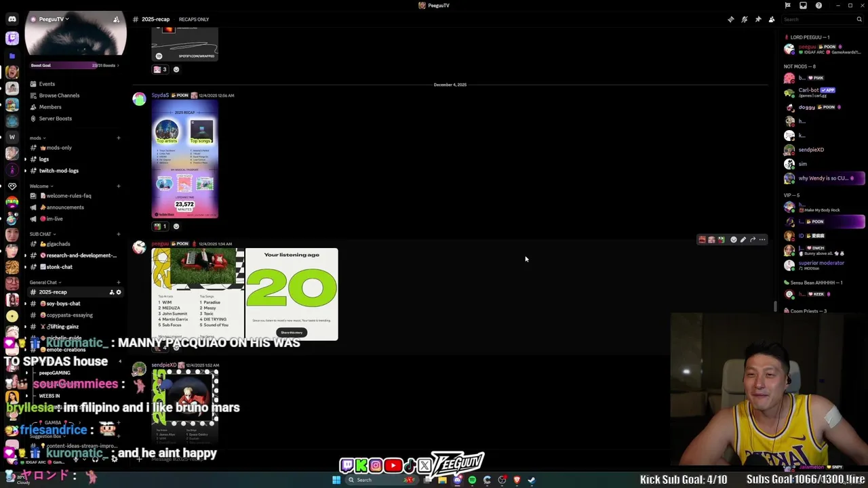
Task: Click the Windows Start button
Action: (x=336, y=480)
